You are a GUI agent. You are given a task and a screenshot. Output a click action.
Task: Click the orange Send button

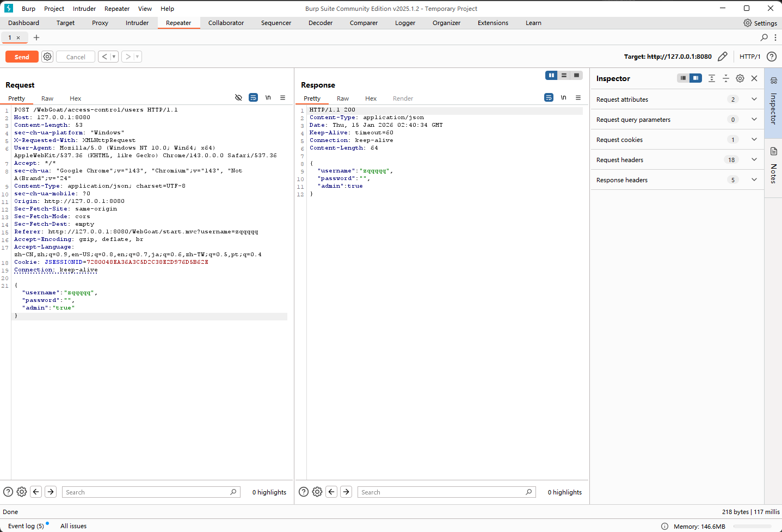point(22,57)
